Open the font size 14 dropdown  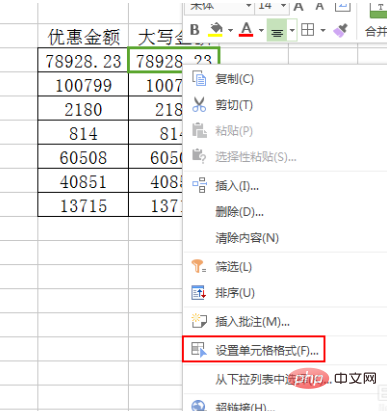[x=283, y=6]
